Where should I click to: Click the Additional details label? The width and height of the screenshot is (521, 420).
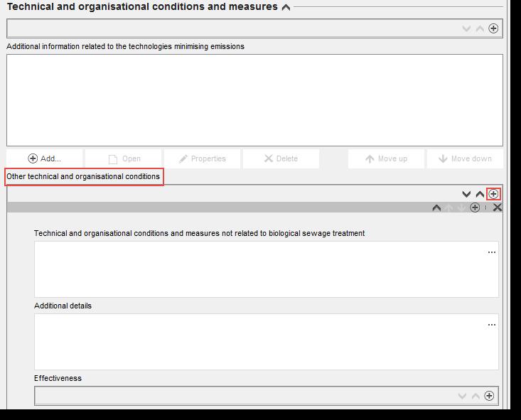tap(63, 306)
